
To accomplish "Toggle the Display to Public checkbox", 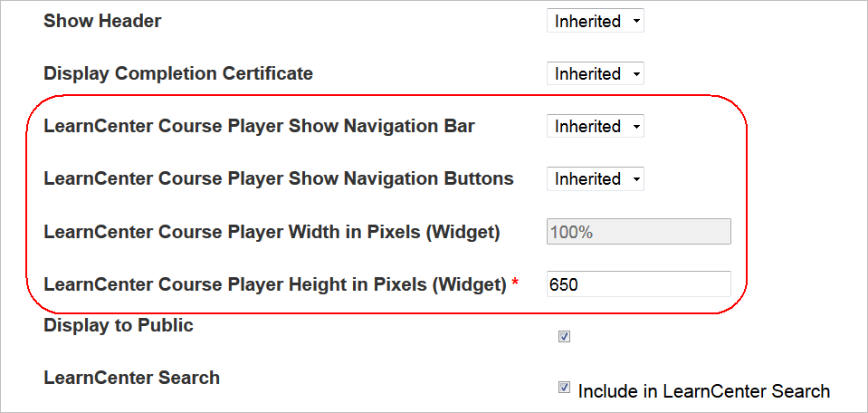I will (x=564, y=337).
